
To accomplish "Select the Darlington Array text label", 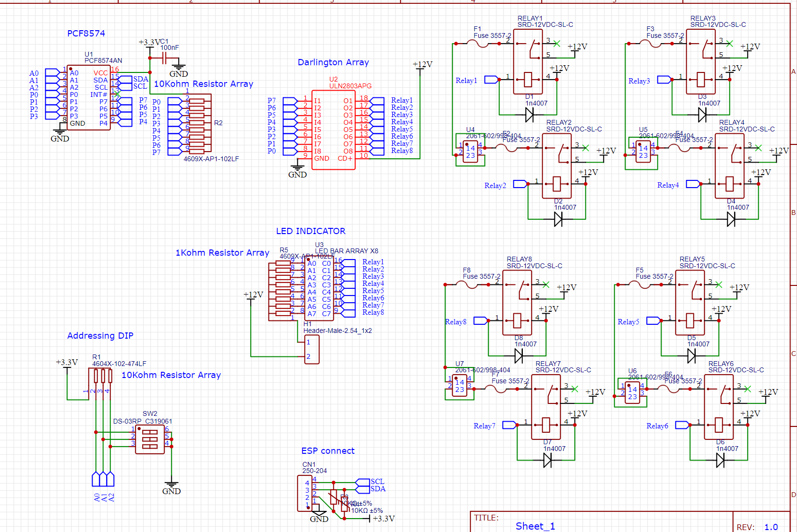I will pos(333,62).
